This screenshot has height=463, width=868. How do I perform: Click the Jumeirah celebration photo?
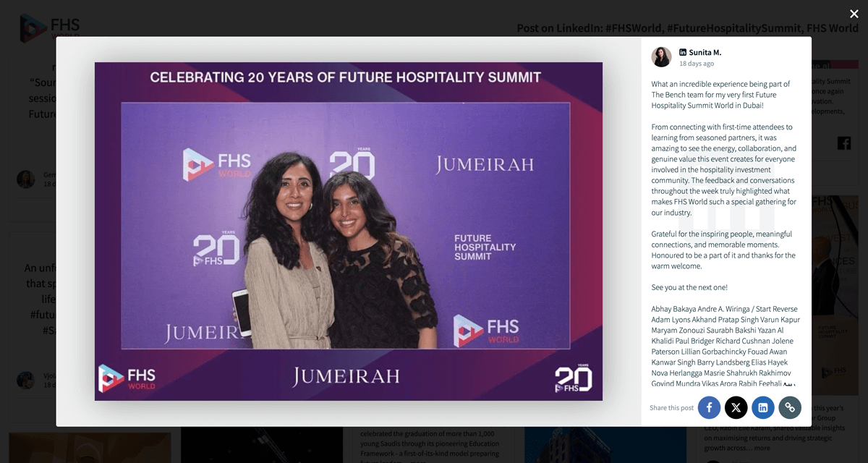point(348,233)
